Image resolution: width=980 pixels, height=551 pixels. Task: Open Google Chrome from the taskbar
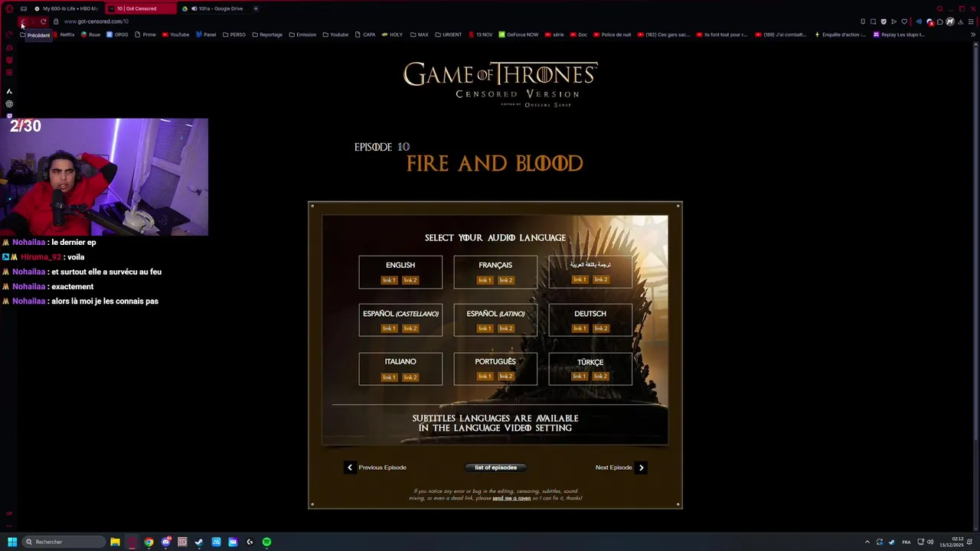pos(149,542)
